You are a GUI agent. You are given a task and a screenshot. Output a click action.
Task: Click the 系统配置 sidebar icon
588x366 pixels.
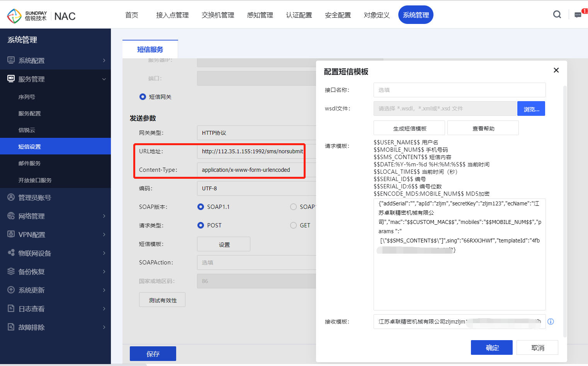click(x=11, y=60)
